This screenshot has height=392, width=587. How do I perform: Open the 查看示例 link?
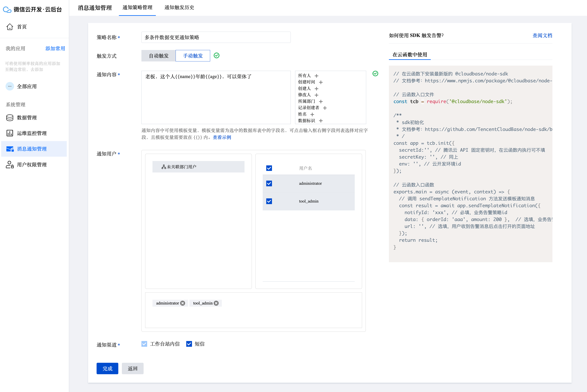(x=222, y=137)
